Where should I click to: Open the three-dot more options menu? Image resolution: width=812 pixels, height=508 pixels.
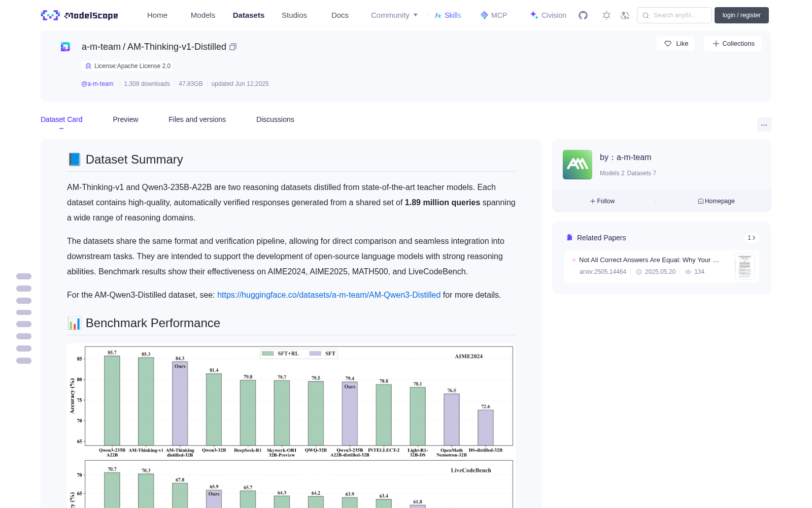764,124
